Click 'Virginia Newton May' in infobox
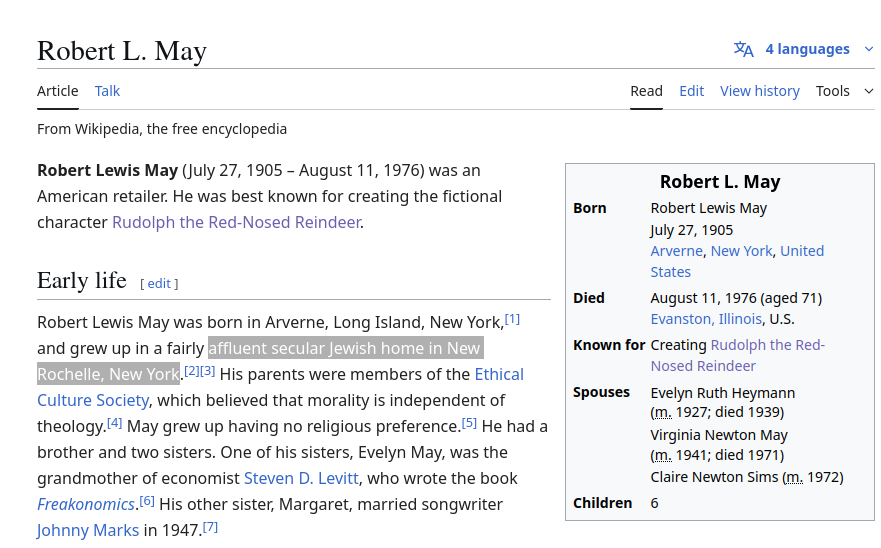Viewport: 881px width, 548px height. pyautogui.click(x=719, y=436)
